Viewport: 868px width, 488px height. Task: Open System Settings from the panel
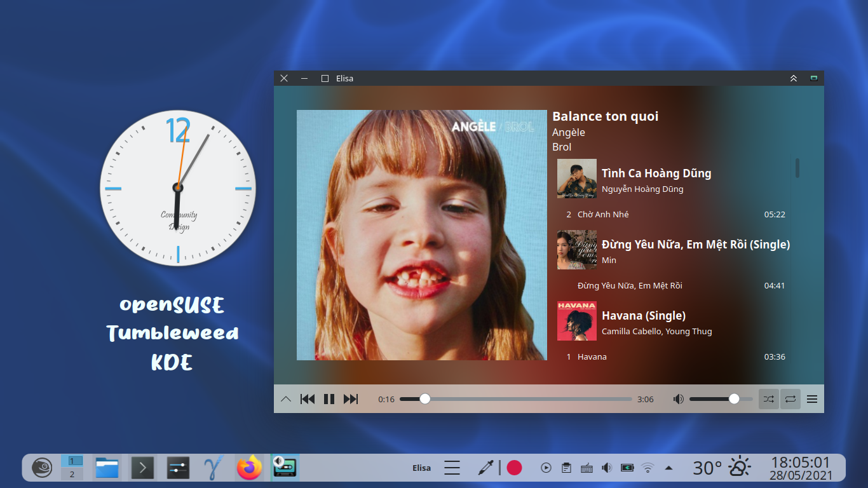click(179, 468)
